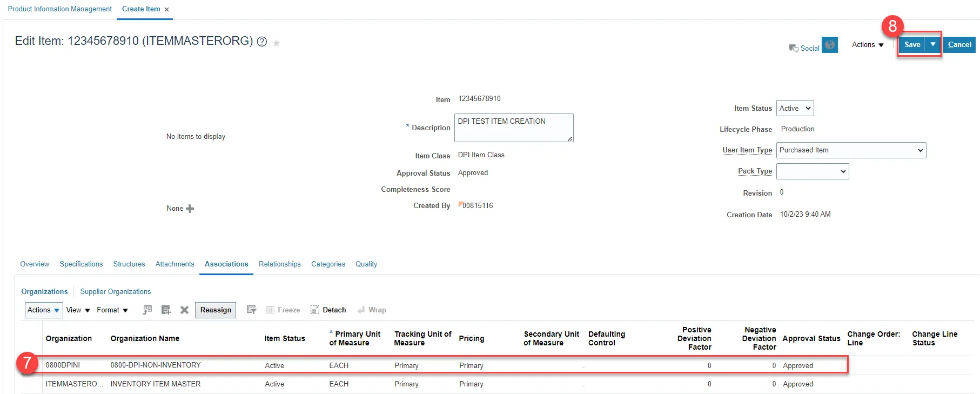
Task: Click the INVENTORY ITEM MASTER name cell
Action: tap(156, 384)
